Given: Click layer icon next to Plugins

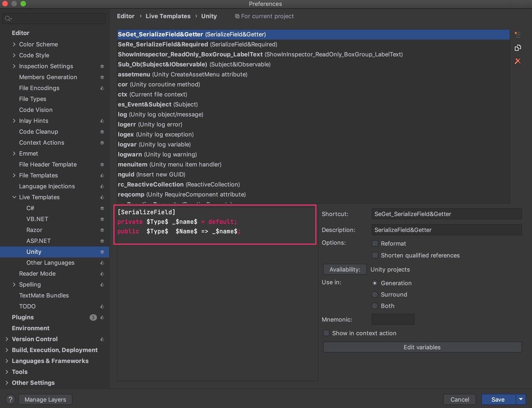Looking at the screenshot, I should pyautogui.click(x=102, y=318).
